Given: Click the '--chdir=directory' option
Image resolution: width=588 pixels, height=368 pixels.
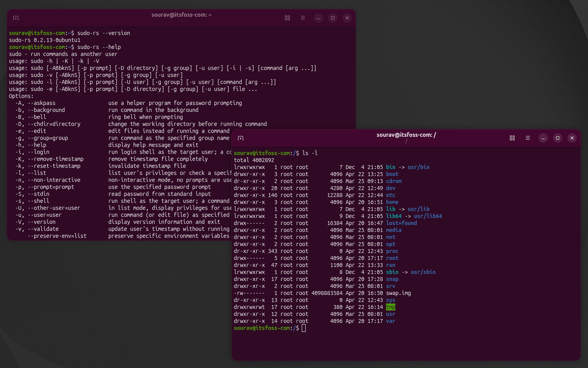Looking at the screenshot, I should pyautogui.click(x=54, y=124).
